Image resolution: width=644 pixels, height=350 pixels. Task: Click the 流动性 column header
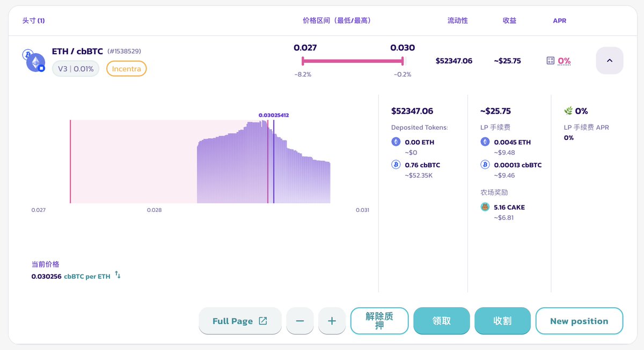[457, 20]
